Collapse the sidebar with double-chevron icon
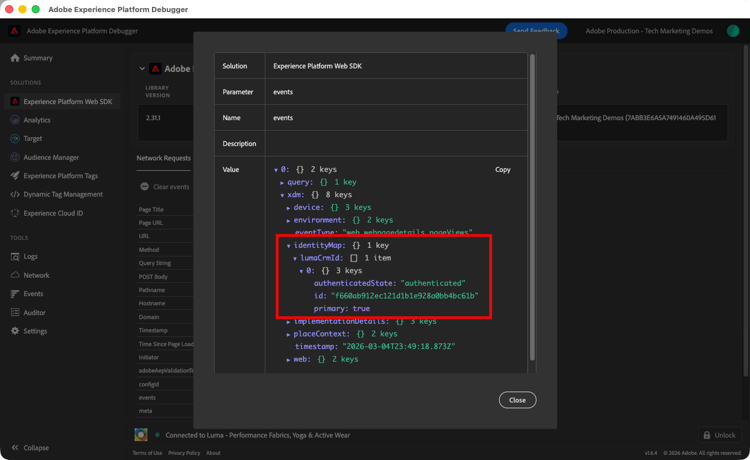Screen dimensions: 750x460 pyautogui.click(x=15, y=448)
